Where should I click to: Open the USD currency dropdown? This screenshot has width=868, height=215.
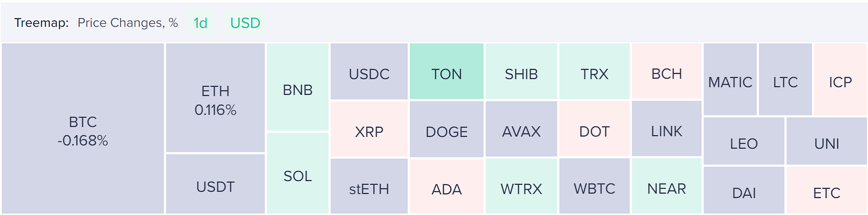pos(245,23)
